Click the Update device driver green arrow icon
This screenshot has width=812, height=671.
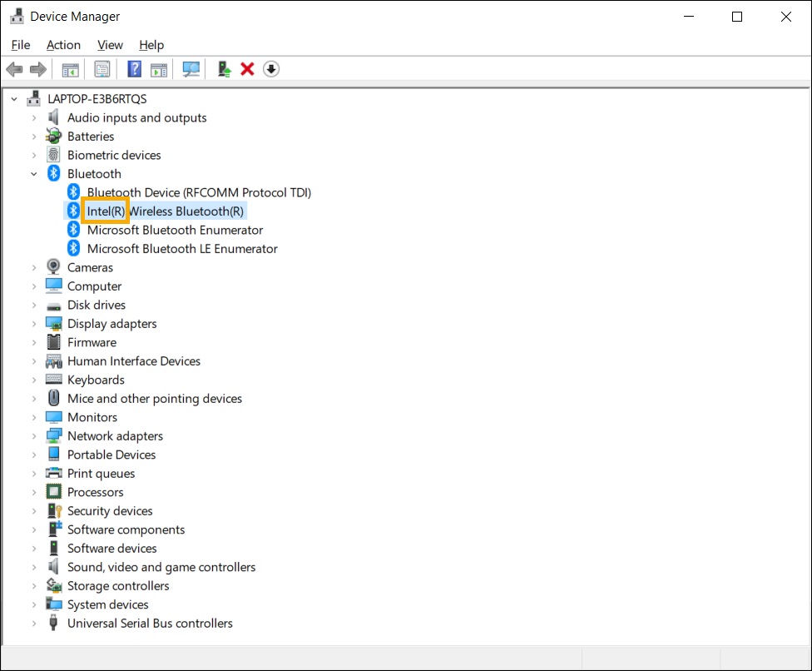(225, 69)
